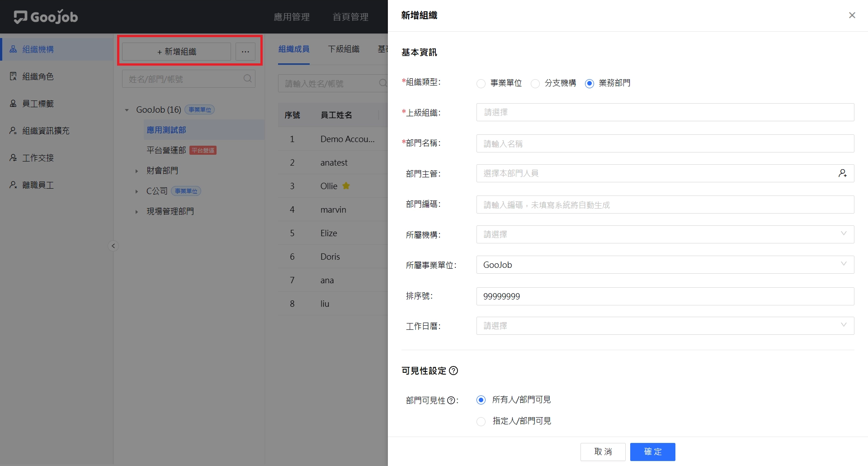Collapse the sidebar with the arrow handle
This screenshot has height=466, width=868.
pyautogui.click(x=113, y=246)
